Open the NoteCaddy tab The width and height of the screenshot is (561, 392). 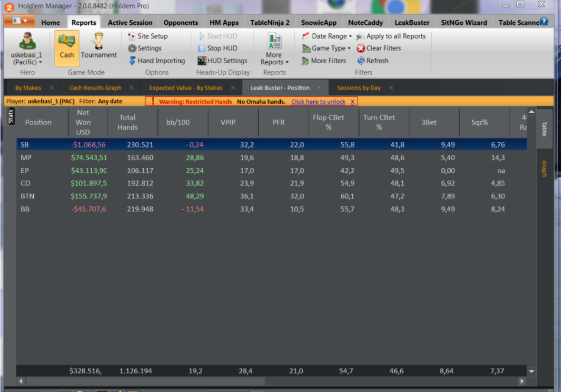click(x=365, y=23)
